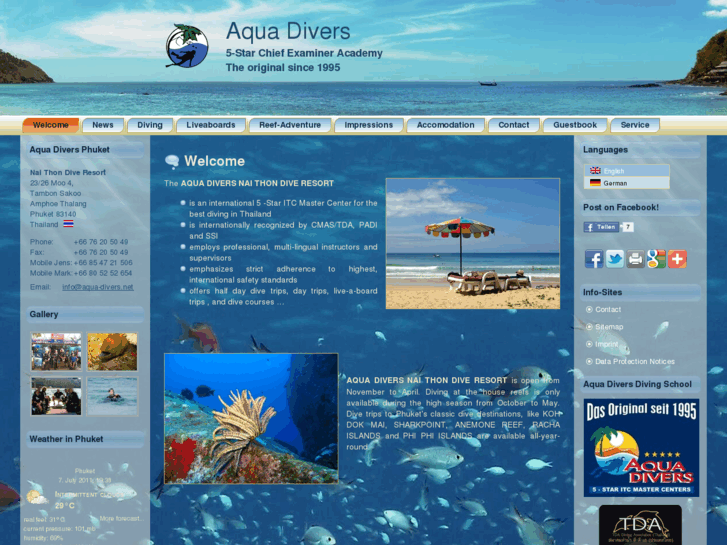Screen dimensions: 727x545
Task: Switch language to English
Action: click(x=626, y=171)
